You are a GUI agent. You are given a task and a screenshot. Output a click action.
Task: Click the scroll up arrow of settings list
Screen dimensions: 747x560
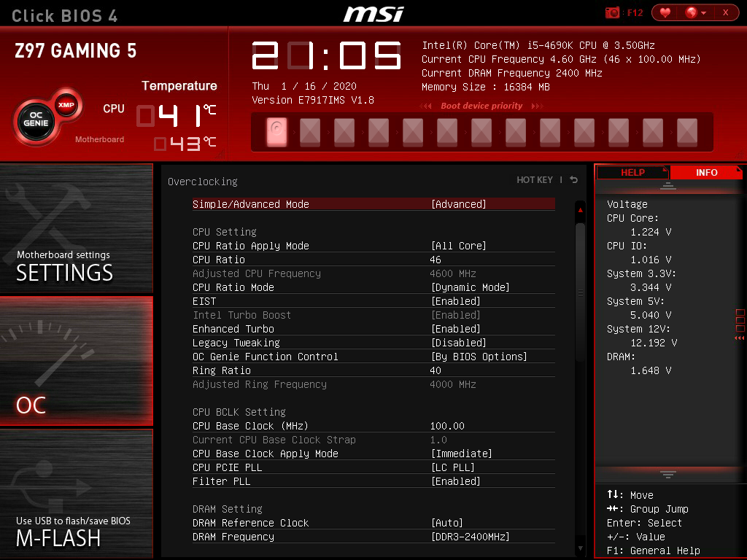pos(580,209)
